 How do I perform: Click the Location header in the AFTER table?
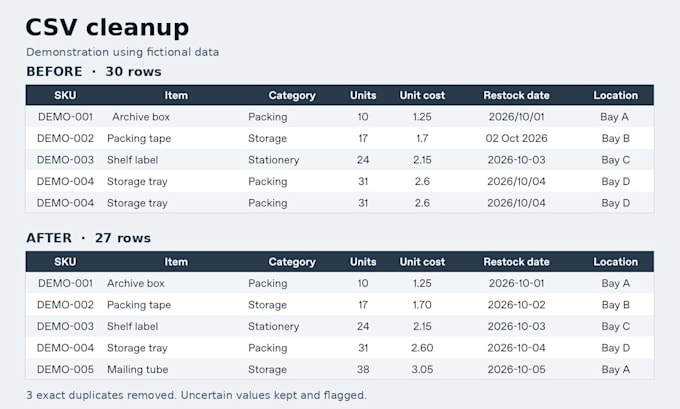615,262
